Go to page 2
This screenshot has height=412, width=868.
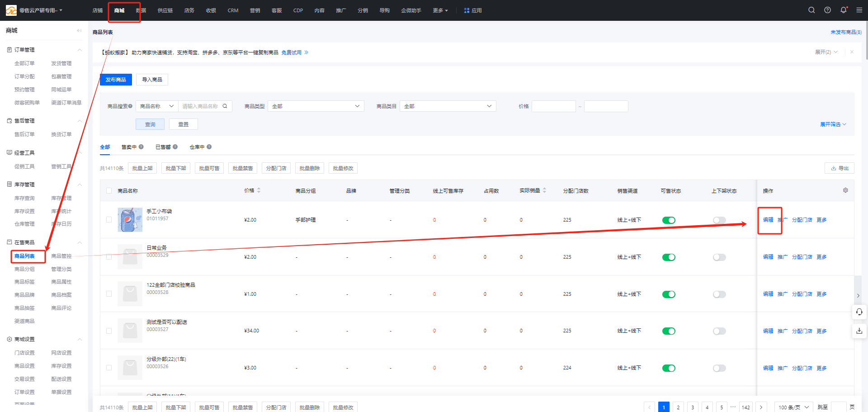point(678,407)
